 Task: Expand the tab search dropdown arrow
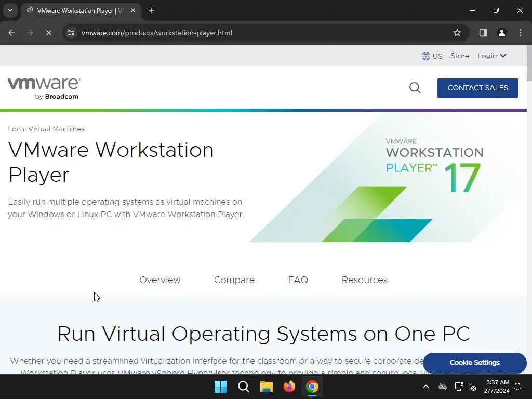[10, 10]
